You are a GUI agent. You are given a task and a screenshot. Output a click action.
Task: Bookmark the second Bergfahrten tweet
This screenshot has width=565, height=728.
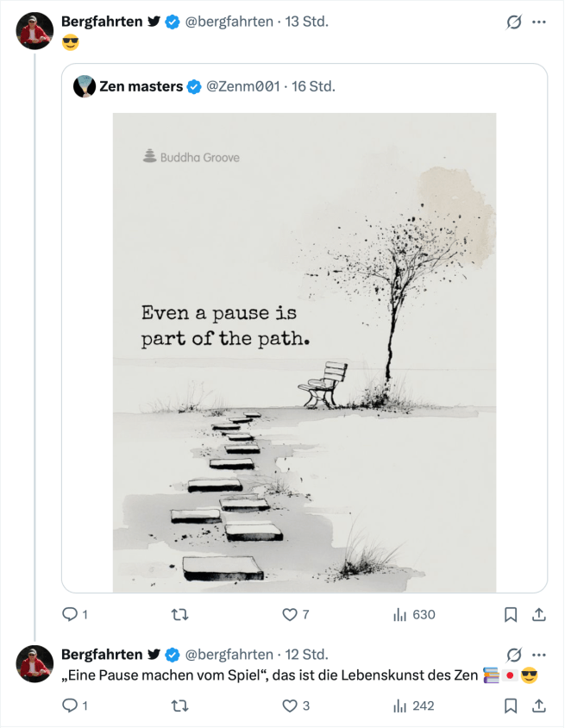pyautogui.click(x=511, y=706)
